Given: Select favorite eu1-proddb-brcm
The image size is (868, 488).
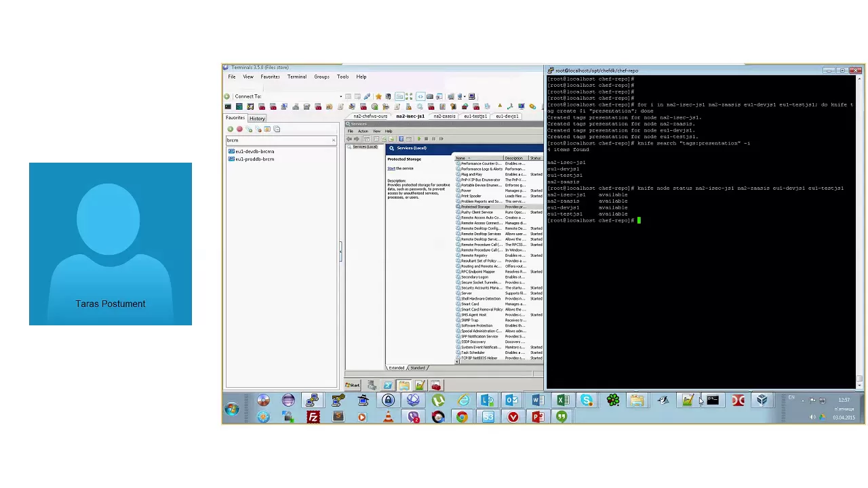Looking at the screenshot, I should (x=251, y=159).
